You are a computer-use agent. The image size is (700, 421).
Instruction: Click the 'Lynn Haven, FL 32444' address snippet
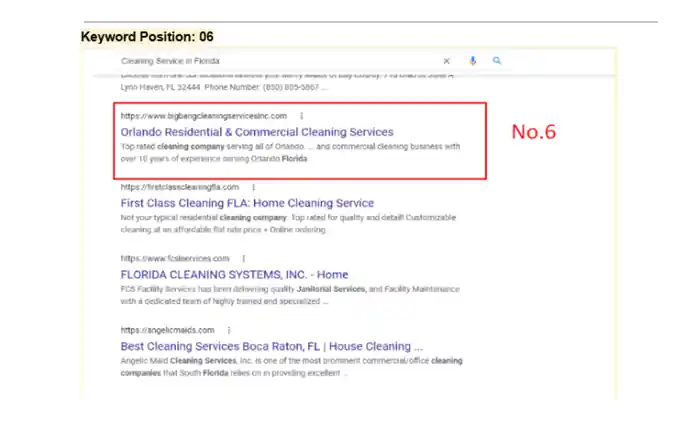pos(224,87)
